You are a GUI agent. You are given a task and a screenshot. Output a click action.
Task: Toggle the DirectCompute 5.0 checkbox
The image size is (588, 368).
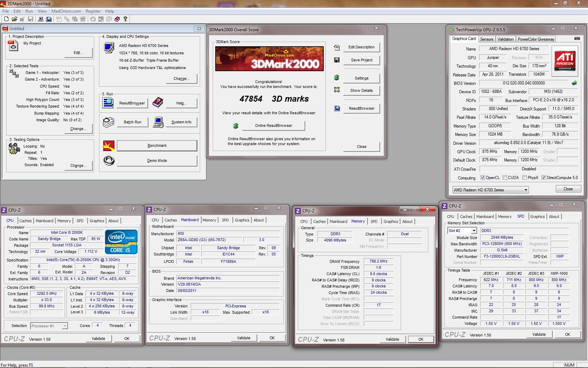[544, 178]
